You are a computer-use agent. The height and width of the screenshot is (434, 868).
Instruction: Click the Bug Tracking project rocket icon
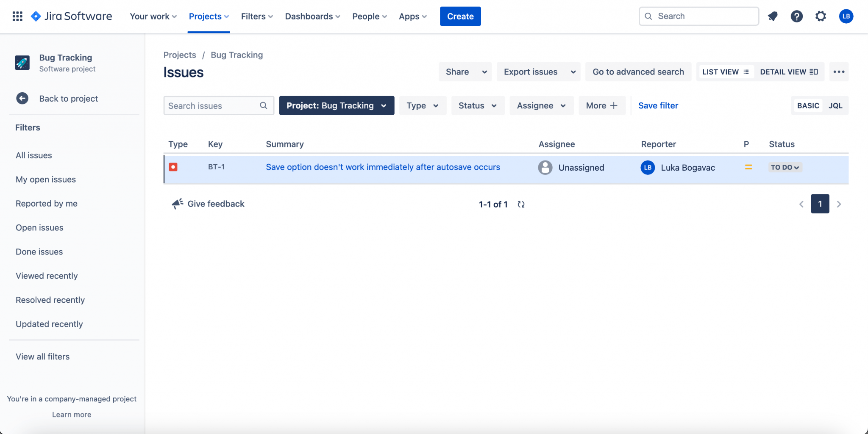(22, 62)
